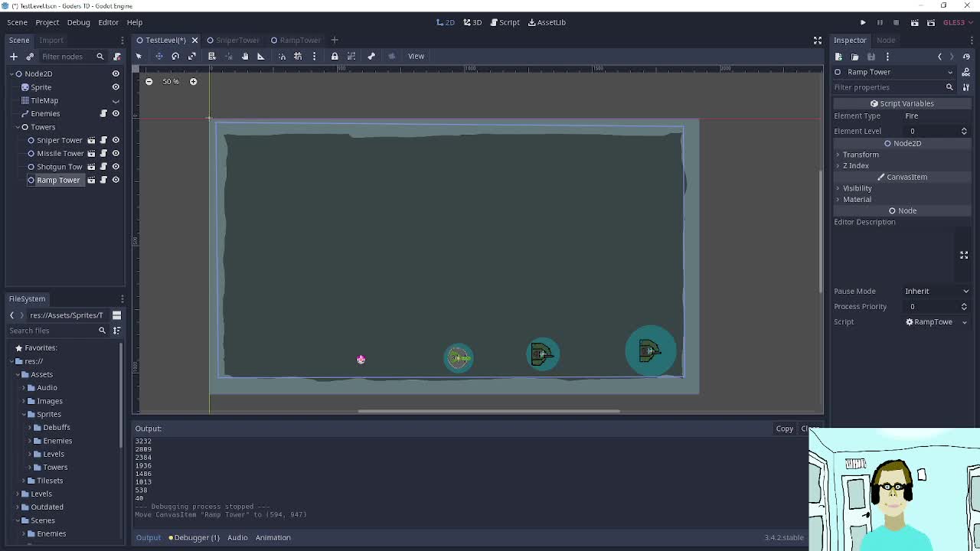Toggle visibility of Node2D root node
The image size is (980, 551).
[x=116, y=73]
